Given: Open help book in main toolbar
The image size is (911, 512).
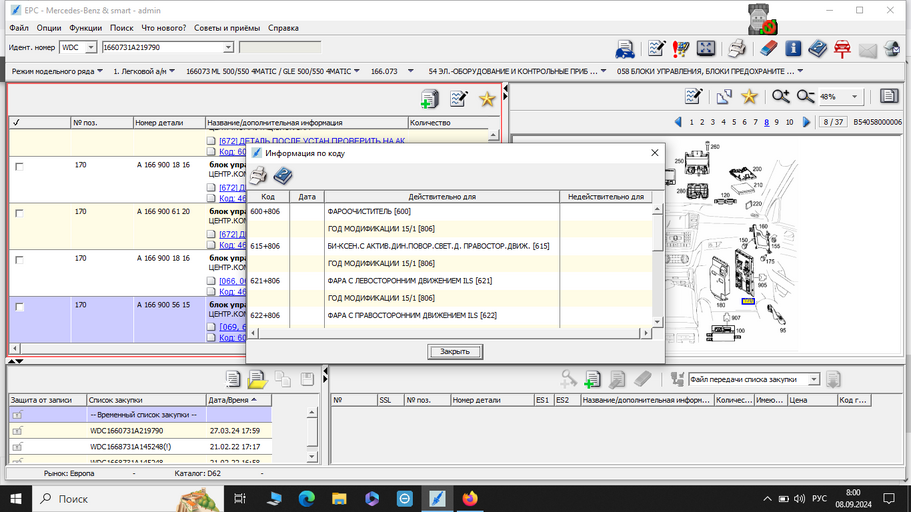Looking at the screenshot, I should tap(817, 49).
